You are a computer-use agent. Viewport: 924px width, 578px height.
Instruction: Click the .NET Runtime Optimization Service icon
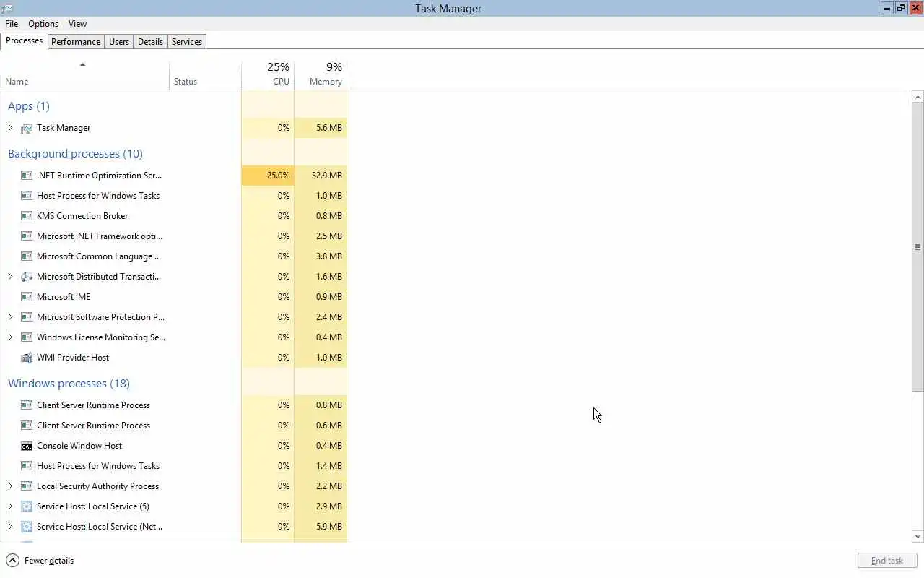pyautogui.click(x=27, y=176)
